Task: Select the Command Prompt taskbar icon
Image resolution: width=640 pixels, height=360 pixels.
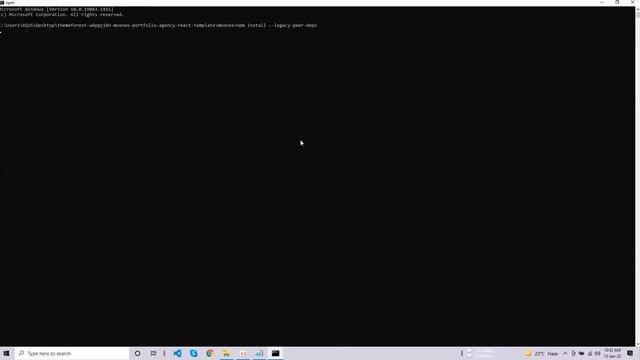Action: (x=276, y=353)
